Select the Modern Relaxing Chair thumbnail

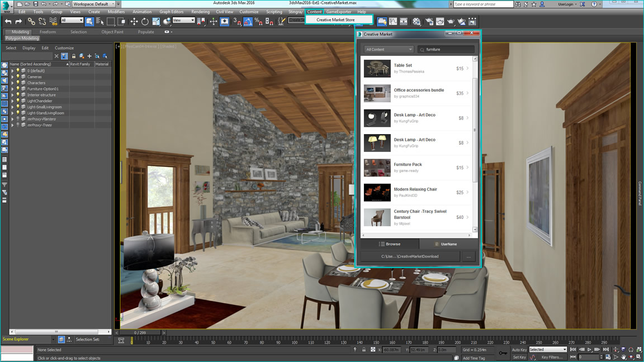click(377, 192)
